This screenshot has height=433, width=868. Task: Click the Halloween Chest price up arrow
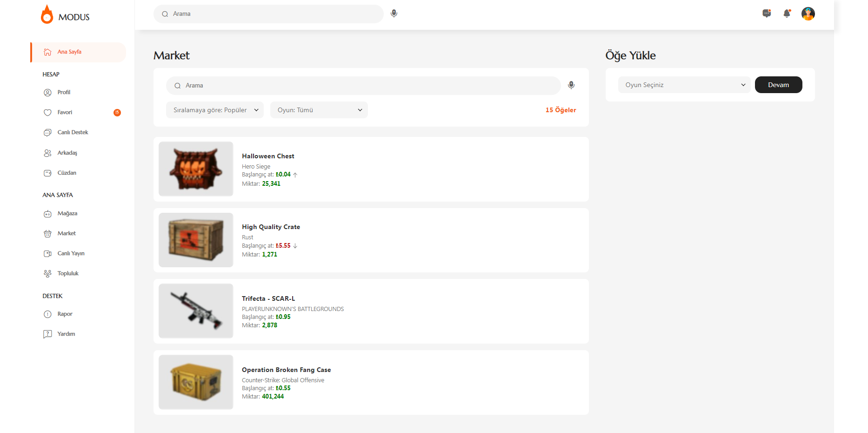point(295,175)
